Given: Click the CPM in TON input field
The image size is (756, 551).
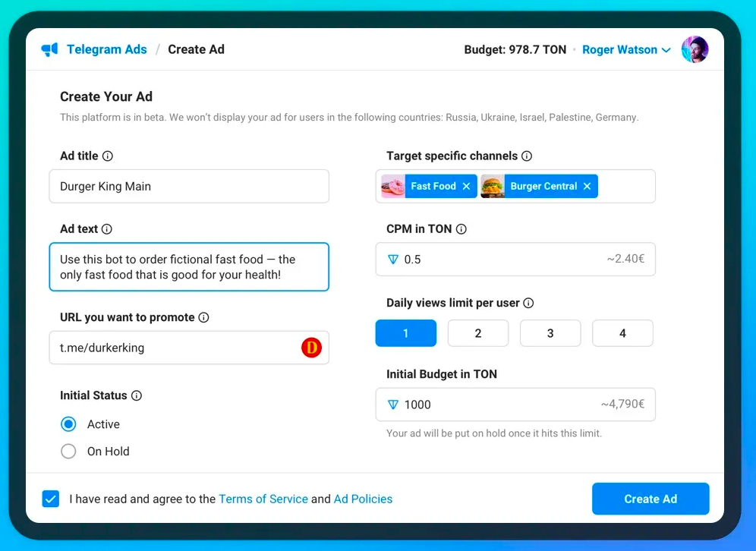Looking at the screenshot, I should (515, 260).
